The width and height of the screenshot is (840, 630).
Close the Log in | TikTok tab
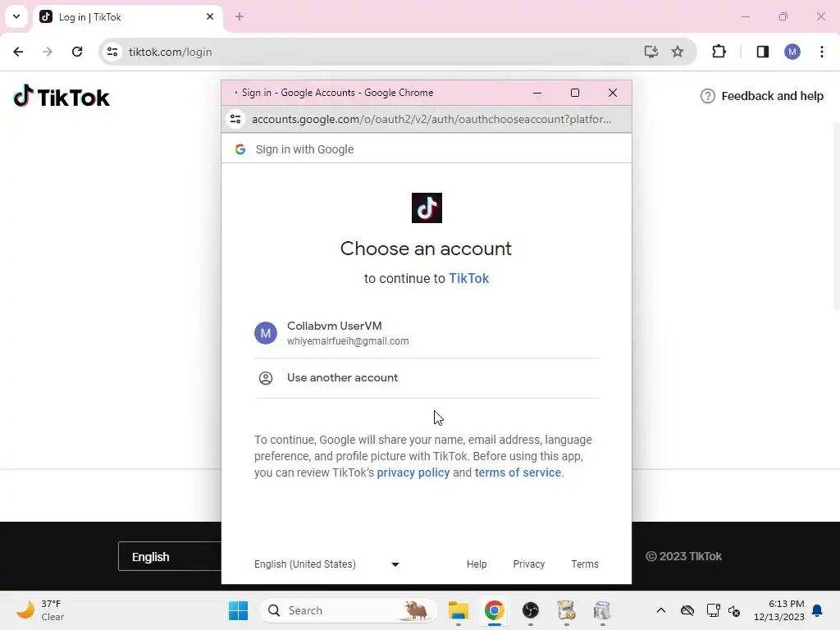click(x=210, y=16)
